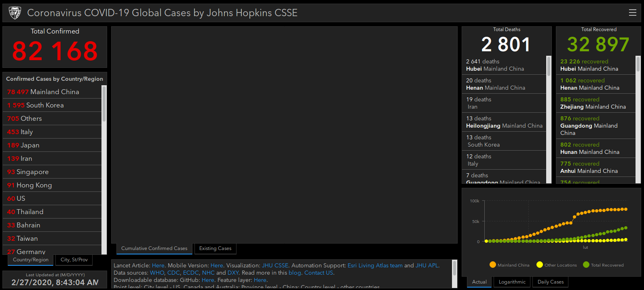This screenshot has width=644, height=290.
Task: Switch chart to Actual tab
Action: [479, 282]
